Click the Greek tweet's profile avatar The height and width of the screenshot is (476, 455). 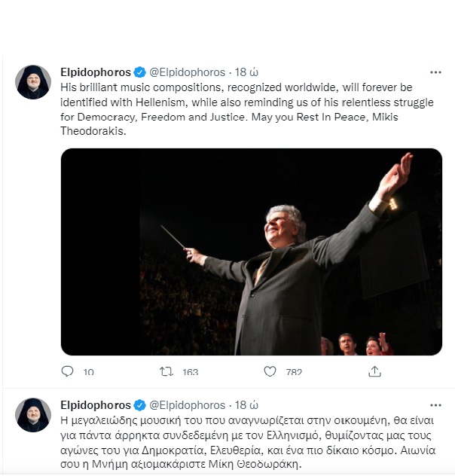point(33,415)
